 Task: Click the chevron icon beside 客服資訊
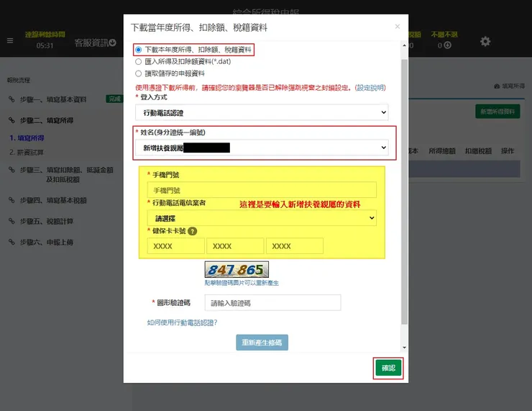(113, 42)
